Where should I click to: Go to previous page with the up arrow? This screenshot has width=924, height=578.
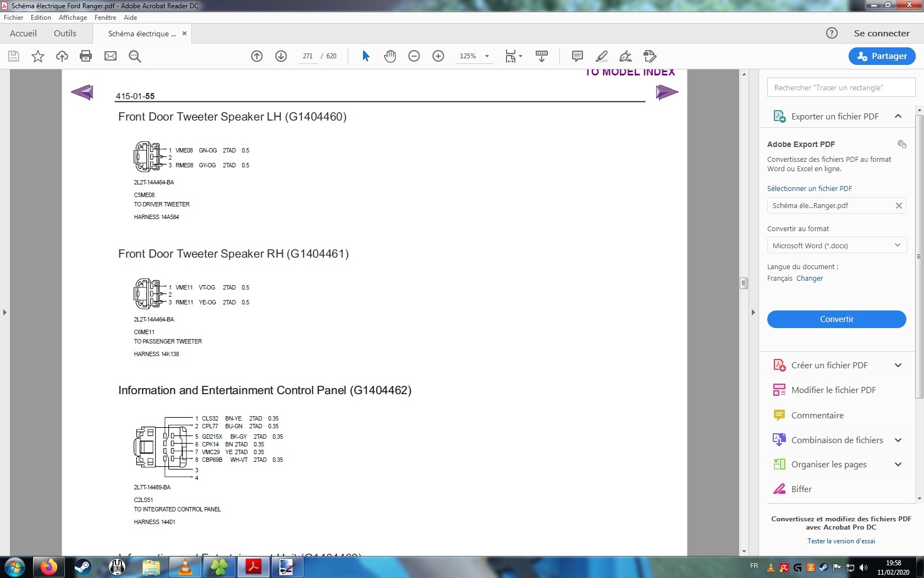257,56
